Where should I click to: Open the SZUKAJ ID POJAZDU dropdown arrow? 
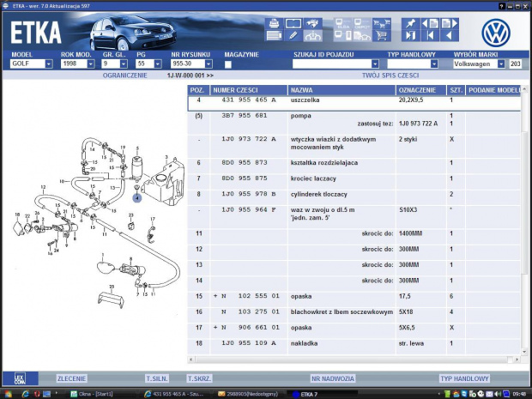375,63
